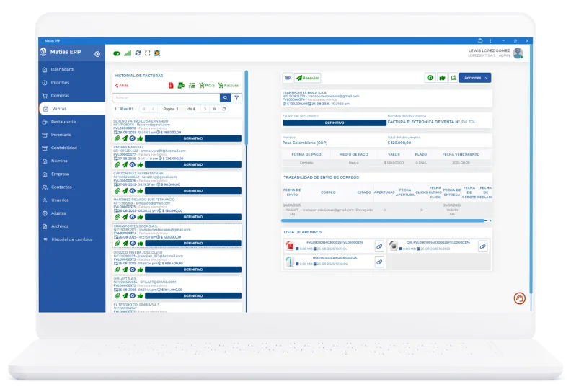Send the OFILAFT S.A.S. invoice with plane icon
Image resolution: width=571 pixels, height=392 pixels.
(125, 296)
